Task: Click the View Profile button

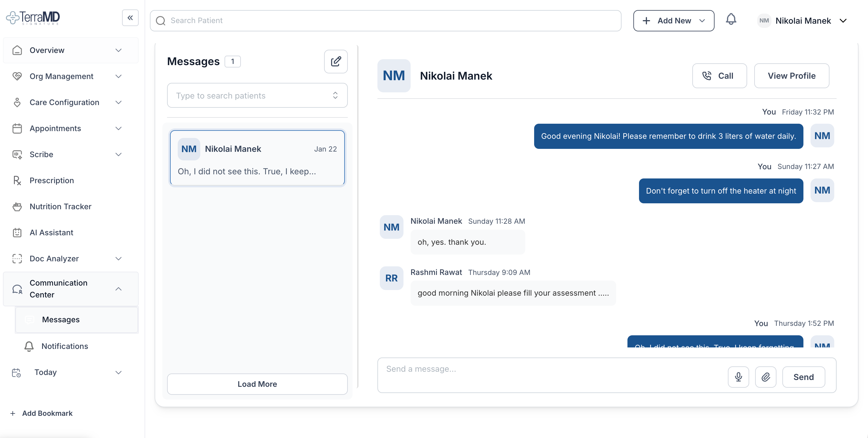Action: click(x=792, y=75)
